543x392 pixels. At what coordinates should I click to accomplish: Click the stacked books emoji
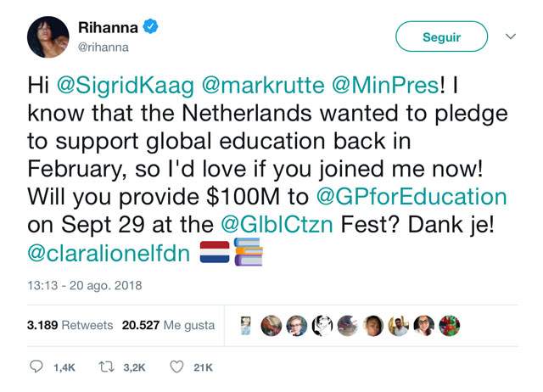click(249, 252)
